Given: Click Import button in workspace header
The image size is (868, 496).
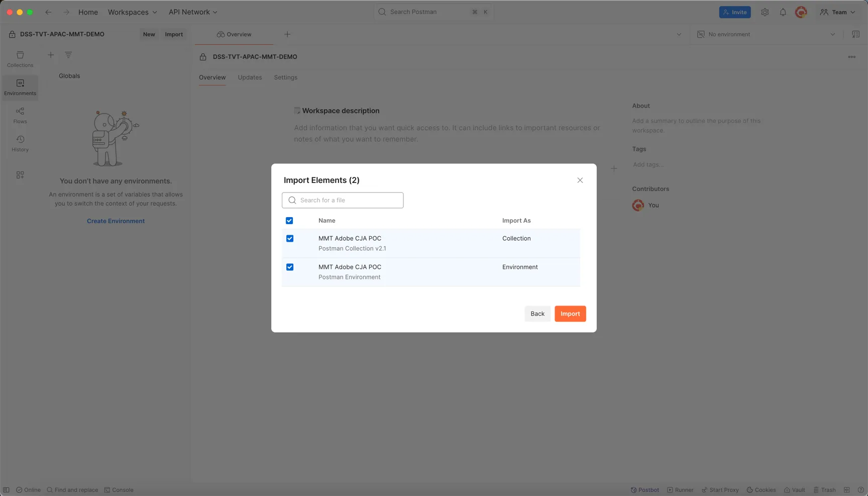Looking at the screenshot, I should (174, 34).
